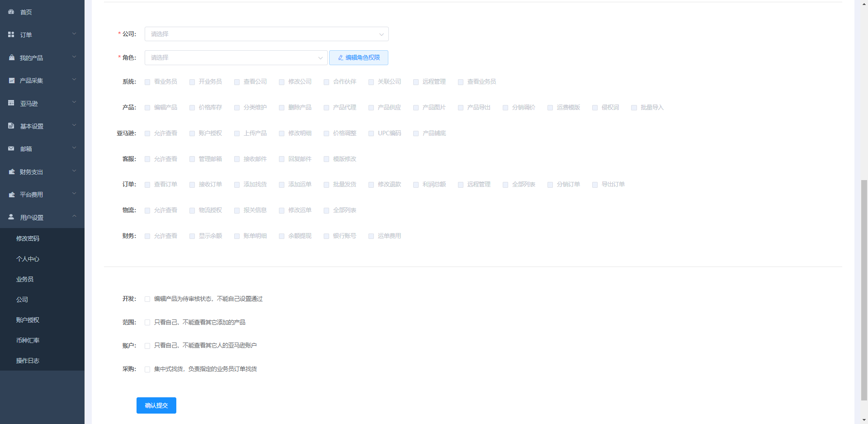
Task: Check the 只看自己，不能查看其它添加的产品 option
Action: [147, 323]
